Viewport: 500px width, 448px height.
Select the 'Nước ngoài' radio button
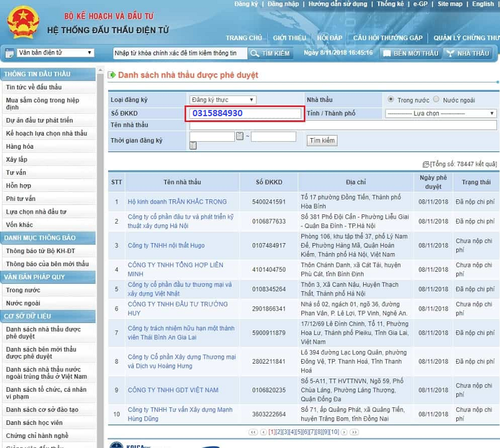click(436, 99)
